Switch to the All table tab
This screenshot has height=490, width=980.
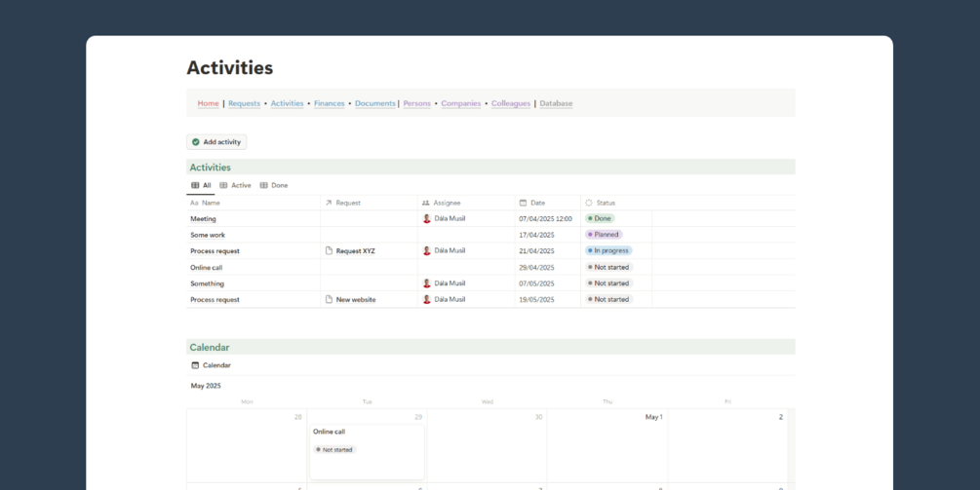tap(201, 185)
